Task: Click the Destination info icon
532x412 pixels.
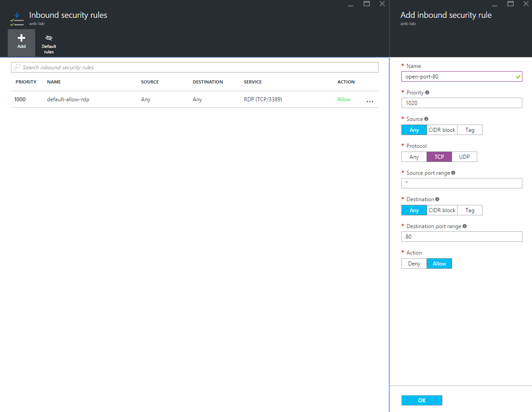Action: pyautogui.click(x=437, y=199)
